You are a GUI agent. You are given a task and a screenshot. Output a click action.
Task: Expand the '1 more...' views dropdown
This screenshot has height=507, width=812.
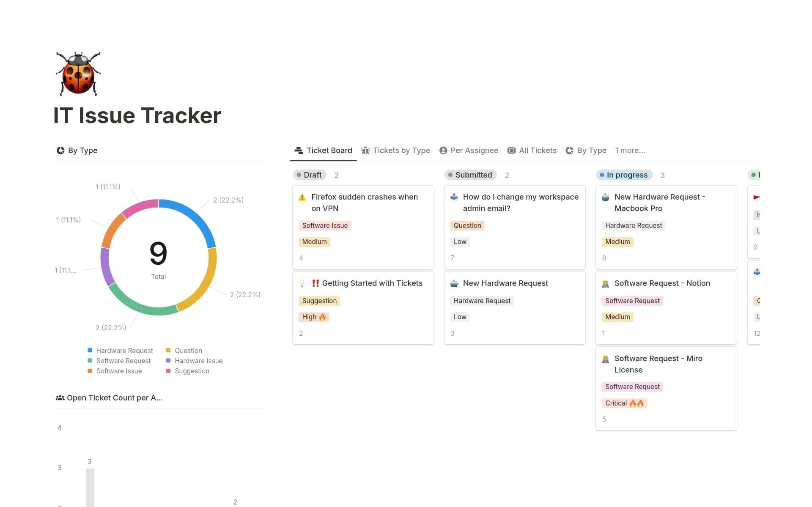[630, 151]
